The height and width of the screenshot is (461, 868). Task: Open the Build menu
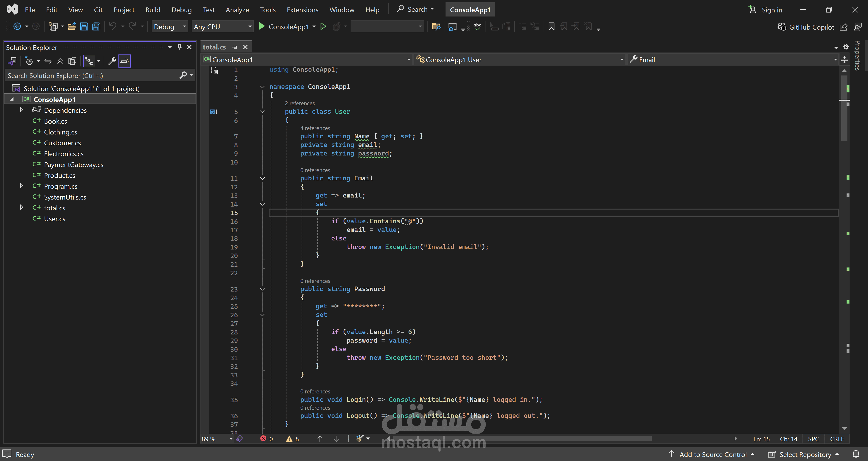tap(153, 9)
